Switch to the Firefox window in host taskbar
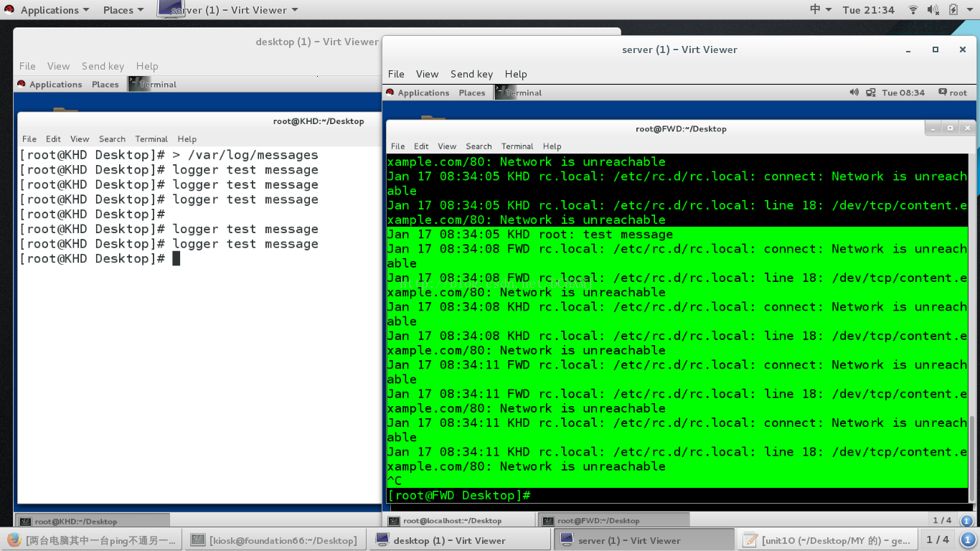Screen dimensions: 980x551 92,540
